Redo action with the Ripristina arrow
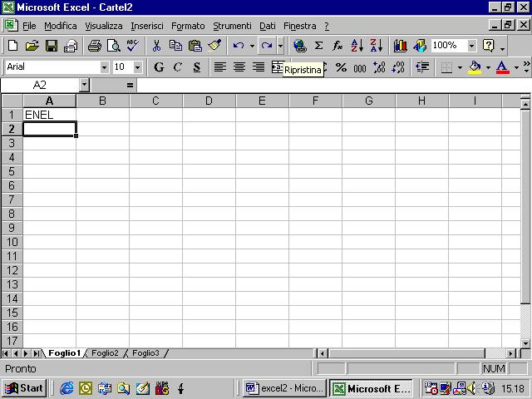Viewport: 532px width, 399px height. click(x=267, y=45)
